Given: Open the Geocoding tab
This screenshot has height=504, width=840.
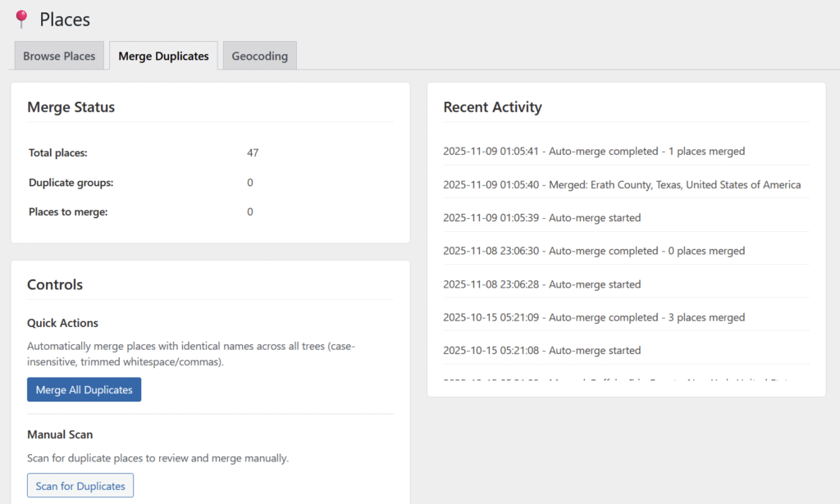Looking at the screenshot, I should [259, 57].
